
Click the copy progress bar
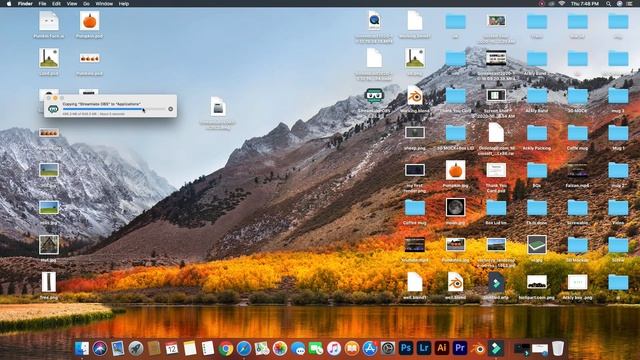point(113,109)
